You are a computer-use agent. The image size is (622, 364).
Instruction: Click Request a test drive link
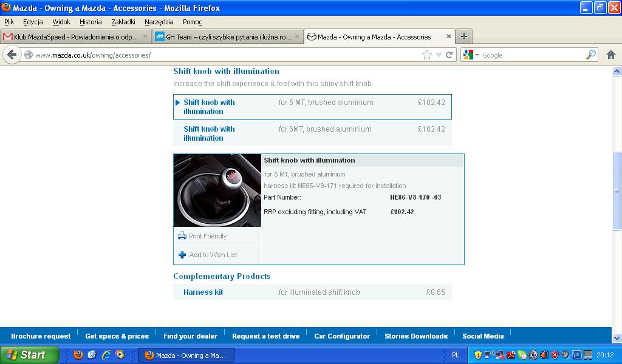click(x=265, y=336)
